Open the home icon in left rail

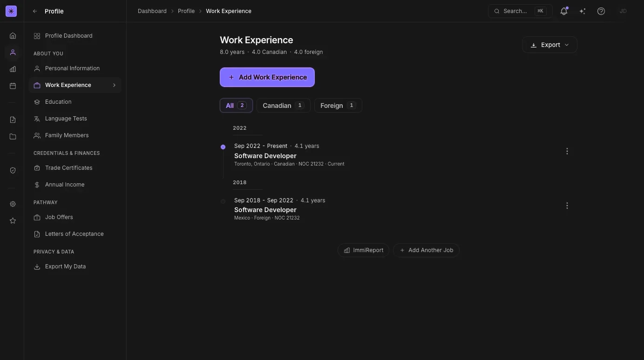click(13, 36)
